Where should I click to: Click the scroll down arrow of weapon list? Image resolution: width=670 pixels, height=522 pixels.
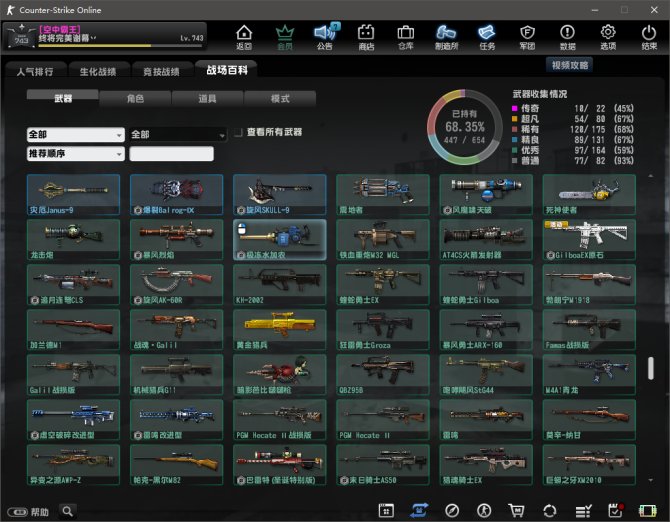coord(650,480)
